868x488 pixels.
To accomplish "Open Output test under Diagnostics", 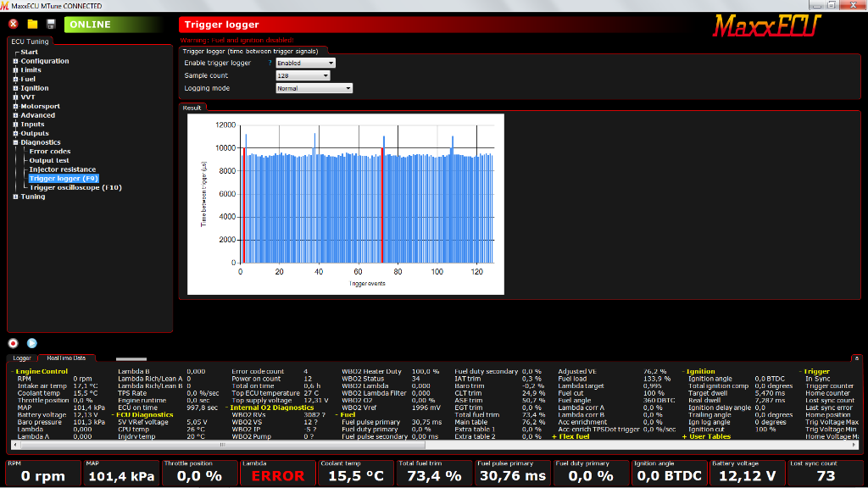I will point(49,160).
